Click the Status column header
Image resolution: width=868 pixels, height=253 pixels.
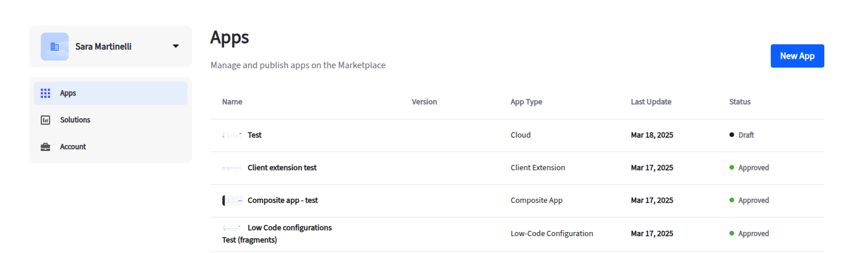pos(740,102)
